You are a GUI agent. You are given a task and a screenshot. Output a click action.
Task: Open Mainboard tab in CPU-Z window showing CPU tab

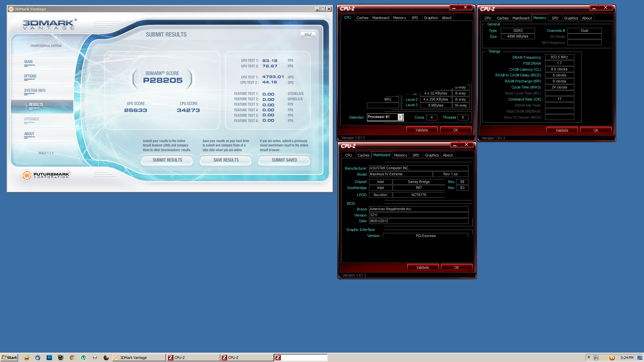[x=381, y=18]
